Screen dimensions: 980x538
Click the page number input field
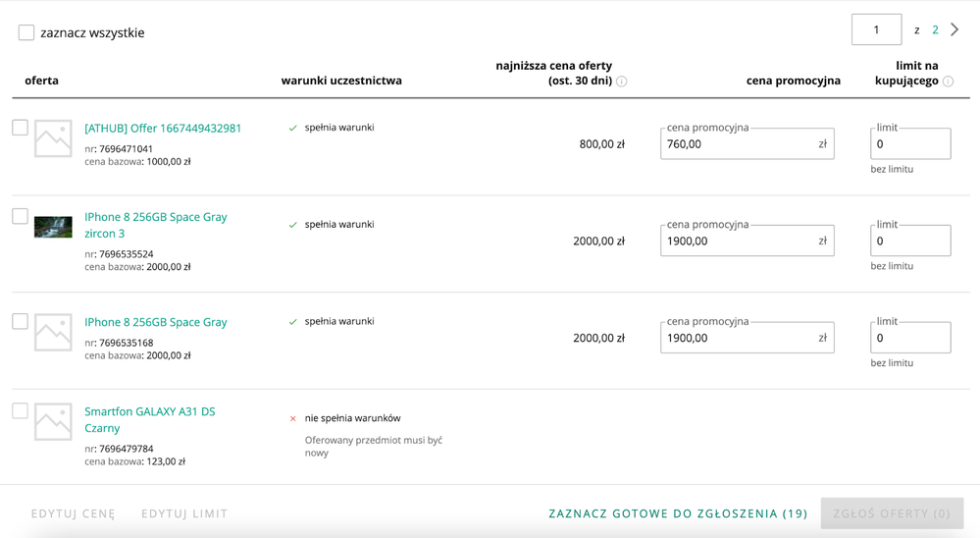(876, 29)
